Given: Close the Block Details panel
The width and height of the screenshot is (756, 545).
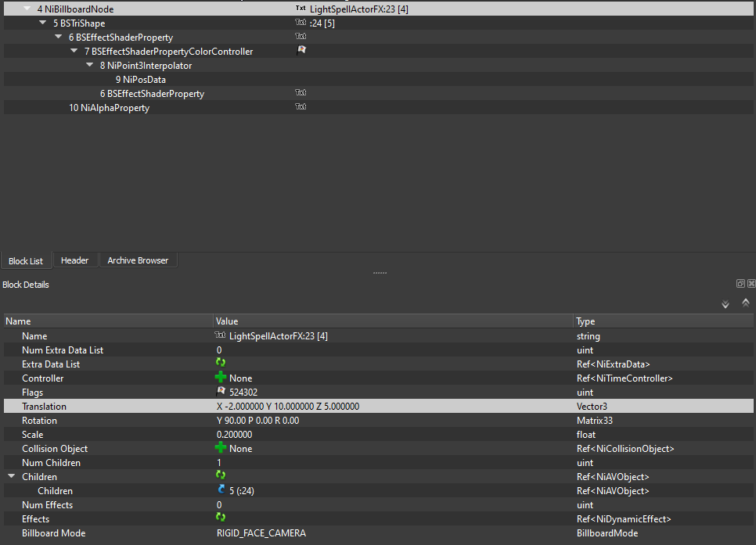Looking at the screenshot, I should pyautogui.click(x=751, y=283).
